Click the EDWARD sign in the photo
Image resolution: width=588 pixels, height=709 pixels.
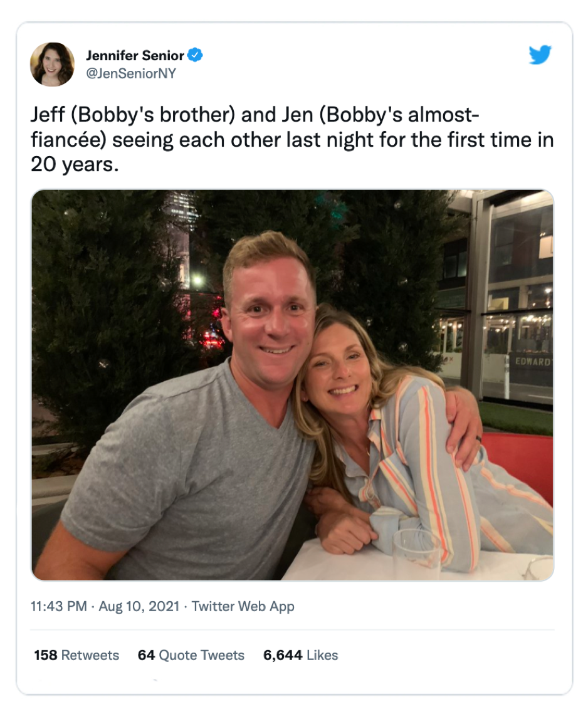(532, 363)
